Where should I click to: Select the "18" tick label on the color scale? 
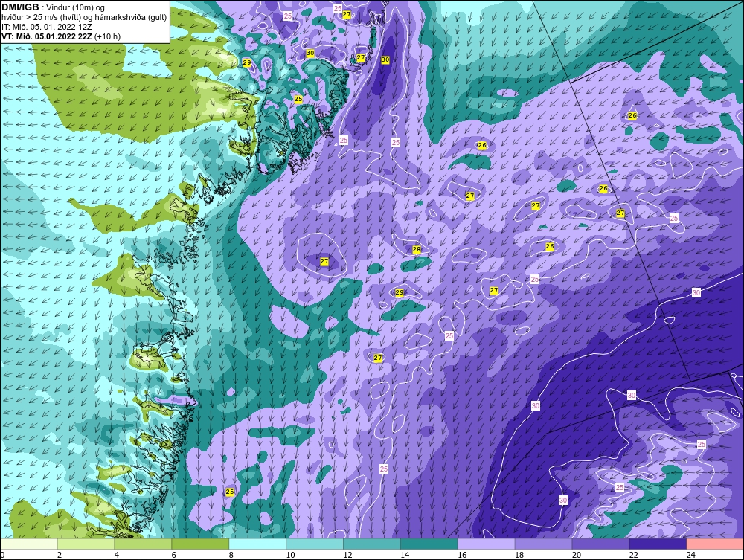(x=519, y=555)
